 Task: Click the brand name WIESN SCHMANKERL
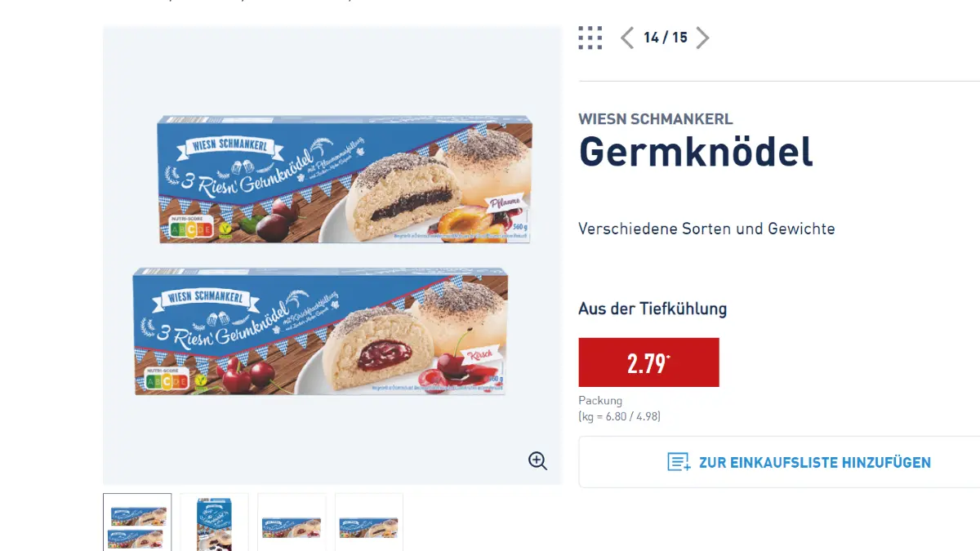coord(655,119)
